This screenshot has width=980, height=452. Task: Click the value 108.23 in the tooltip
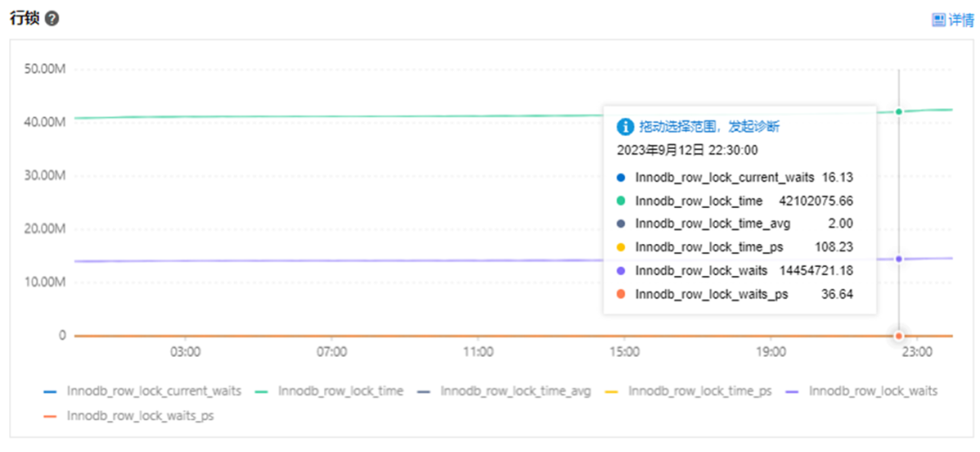pos(834,247)
